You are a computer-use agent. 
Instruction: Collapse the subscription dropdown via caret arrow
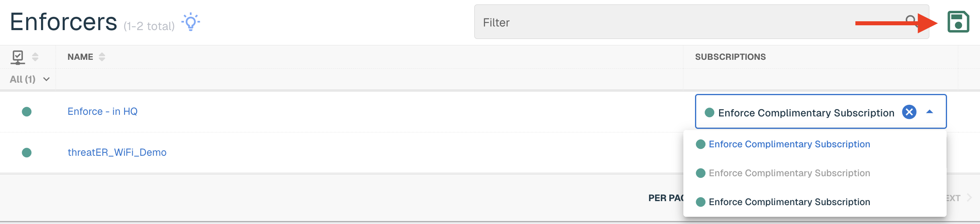click(929, 112)
